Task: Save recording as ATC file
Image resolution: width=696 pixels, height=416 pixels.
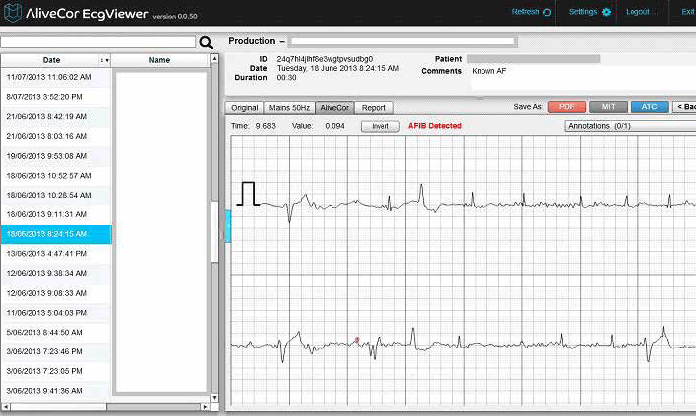Action: click(649, 106)
